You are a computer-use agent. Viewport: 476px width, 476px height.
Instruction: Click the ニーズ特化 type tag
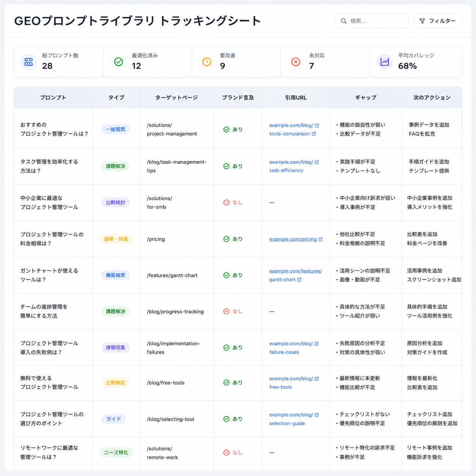coord(116,452)
